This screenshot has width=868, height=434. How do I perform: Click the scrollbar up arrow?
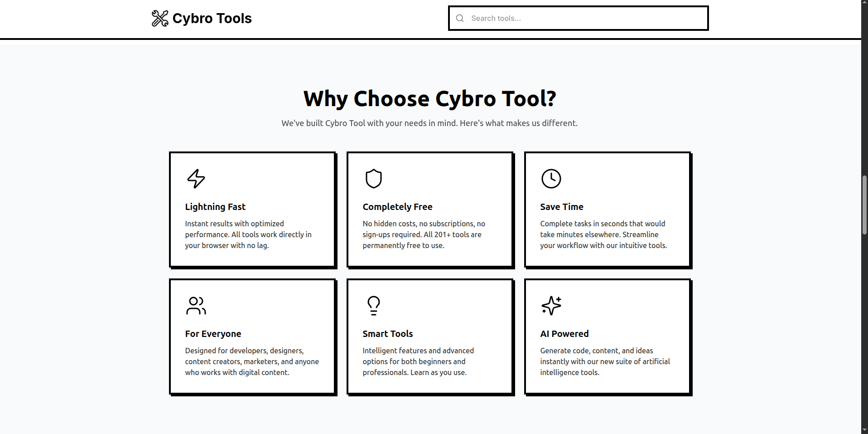tap(864, 4)
